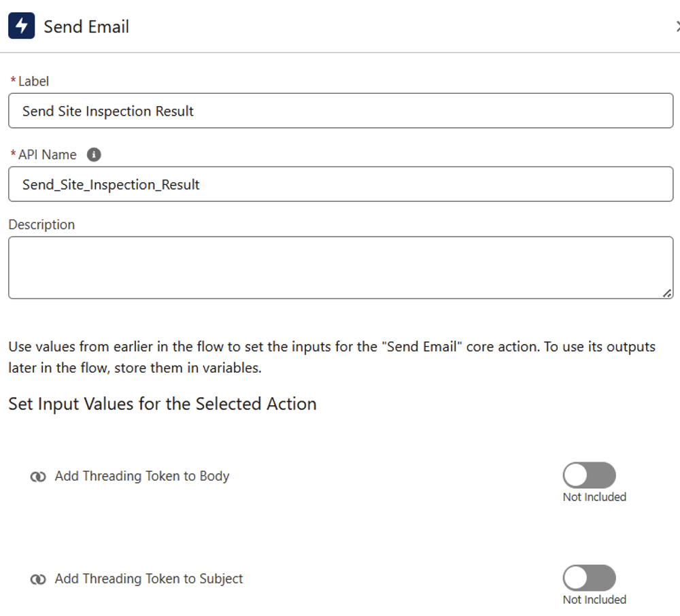Click the "Description" field caption
Image resolution: width=680 pixels, height=616 pixels.
coord(41,224)
